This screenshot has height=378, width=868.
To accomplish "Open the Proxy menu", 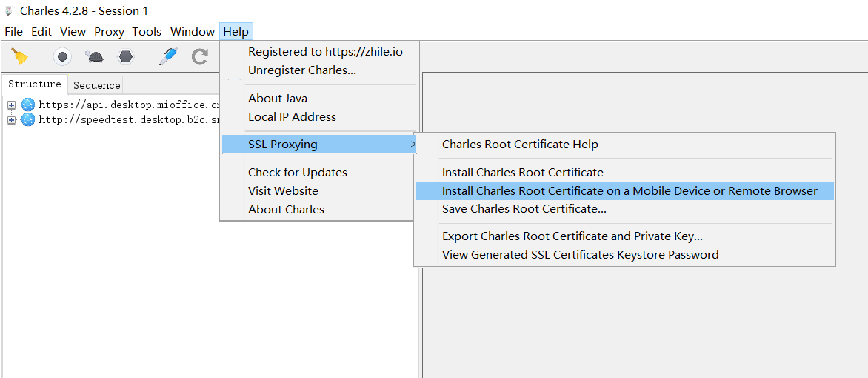I will pyautogui.click(x=109, y=32).
